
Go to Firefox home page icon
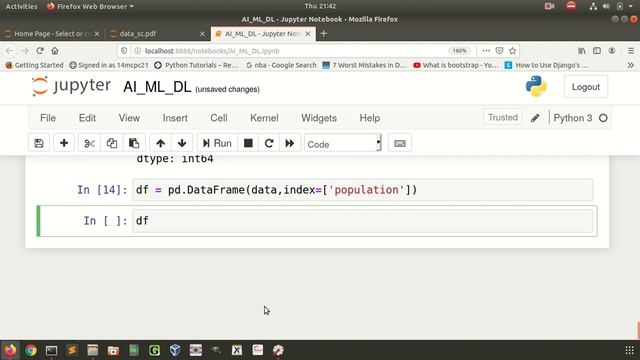click(55, 51)
